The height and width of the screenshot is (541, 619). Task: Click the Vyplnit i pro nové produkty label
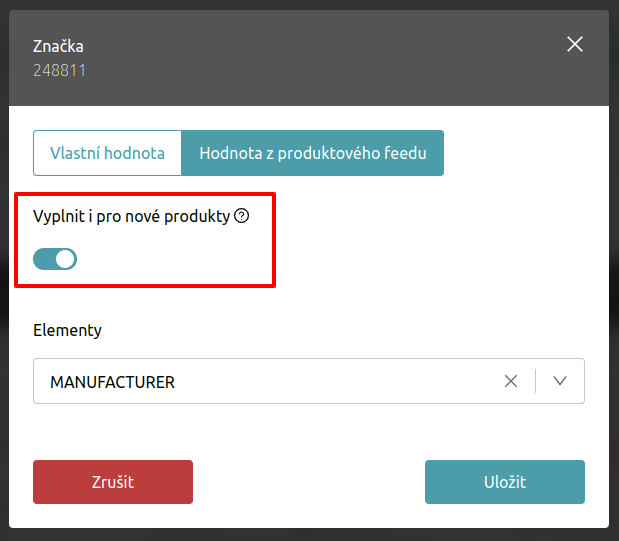(x=131, y=215)
